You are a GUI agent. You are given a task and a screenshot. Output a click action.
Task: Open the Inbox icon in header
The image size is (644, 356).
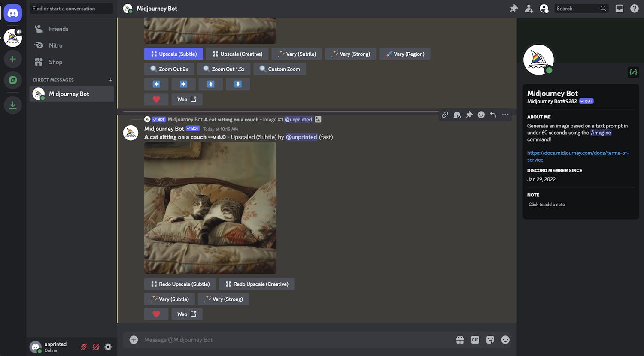coord(619,9)
